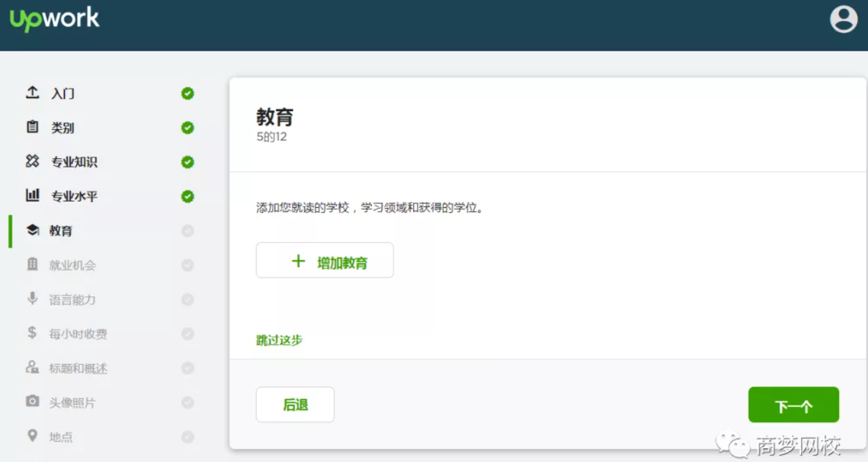Click the bar chart icon beside 专业水平

[x=32, y=195]
